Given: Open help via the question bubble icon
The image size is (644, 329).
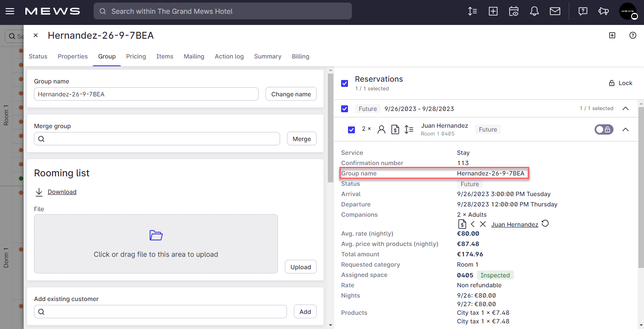Looking at the screenshot, I should (582, 11).
